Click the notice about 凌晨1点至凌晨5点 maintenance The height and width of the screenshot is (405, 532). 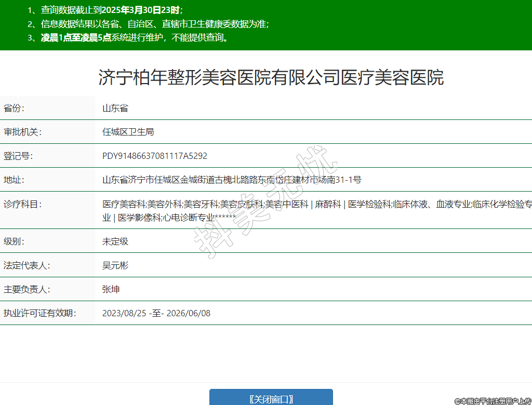click(135, 37)
